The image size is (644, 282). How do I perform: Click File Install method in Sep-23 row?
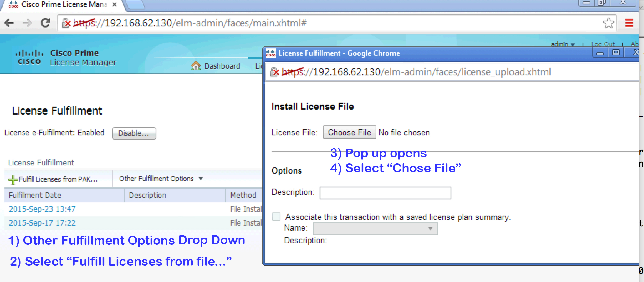point(246,209)
